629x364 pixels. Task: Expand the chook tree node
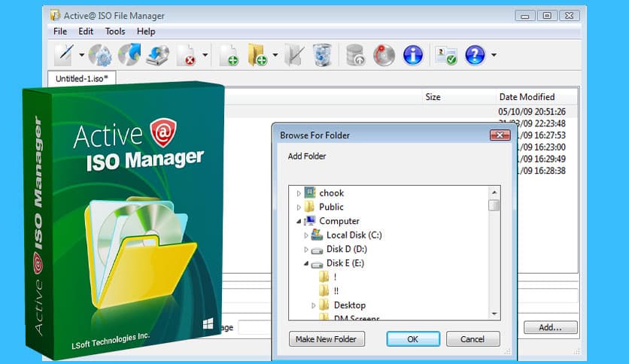pyautogui.click(x=299, y=193)
